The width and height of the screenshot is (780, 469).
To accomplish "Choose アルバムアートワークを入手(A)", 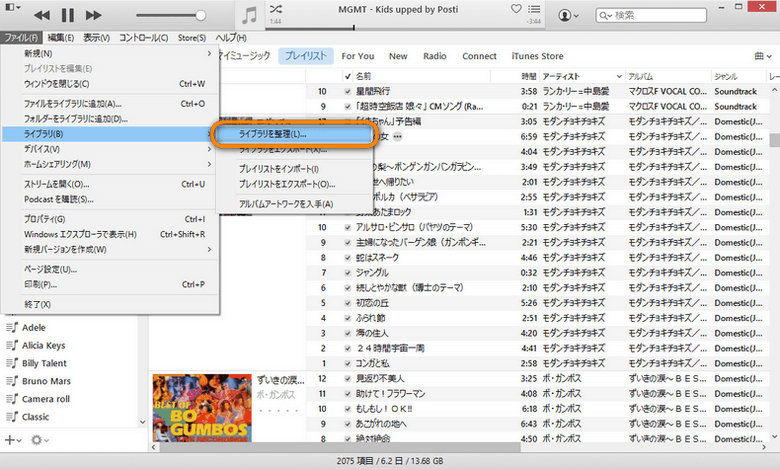I will 294,204.
